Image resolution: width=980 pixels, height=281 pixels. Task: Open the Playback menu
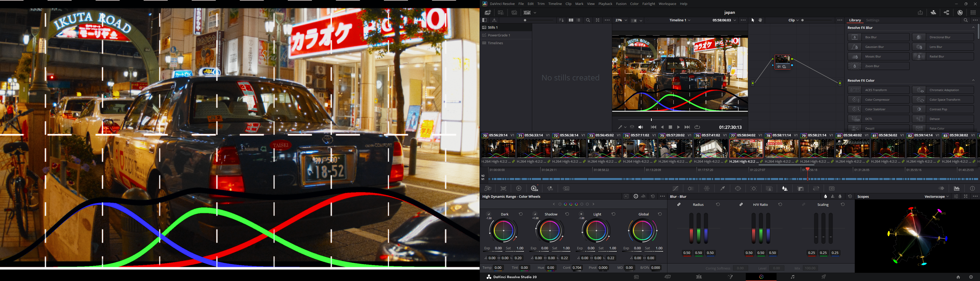click(605, 4)
